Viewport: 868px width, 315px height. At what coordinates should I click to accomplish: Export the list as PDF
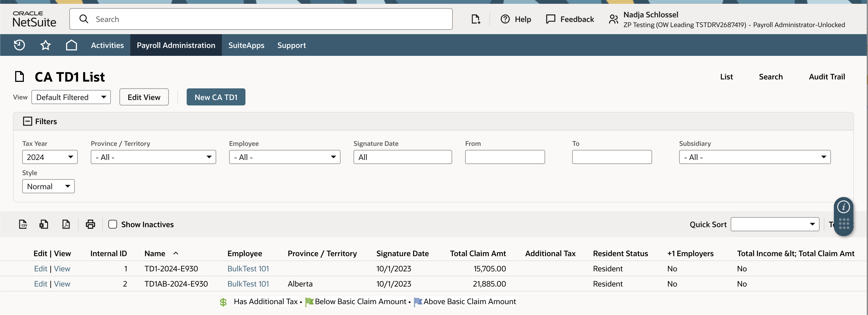[x=66, y=224]
